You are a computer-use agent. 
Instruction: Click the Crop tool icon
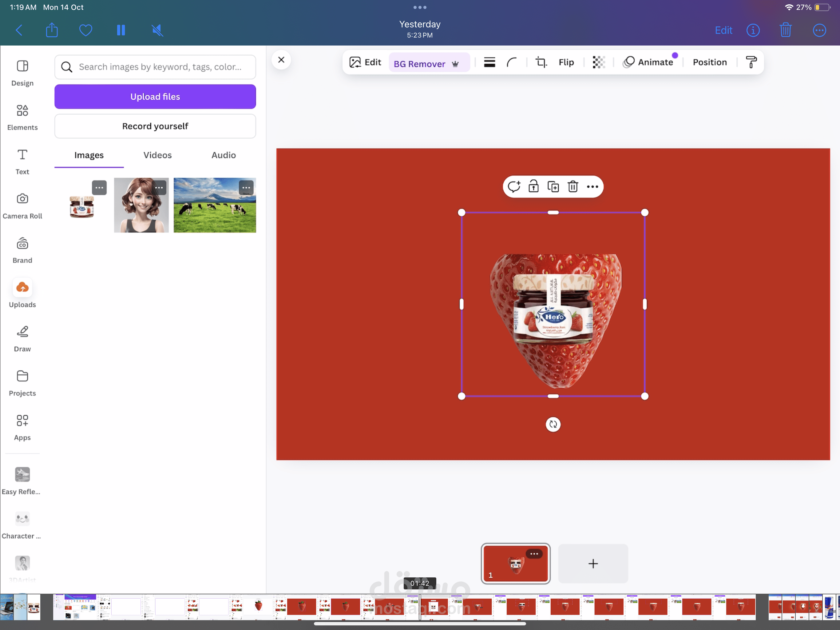pos(541,62)
